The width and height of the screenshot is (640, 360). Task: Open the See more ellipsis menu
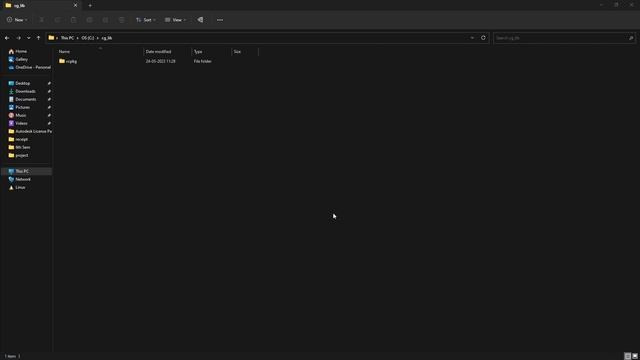tap(220, 20)
